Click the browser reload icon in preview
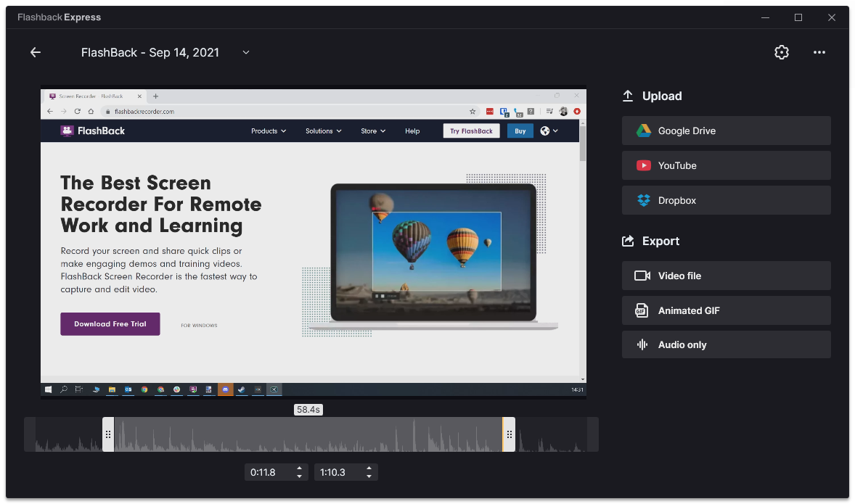 78,111
